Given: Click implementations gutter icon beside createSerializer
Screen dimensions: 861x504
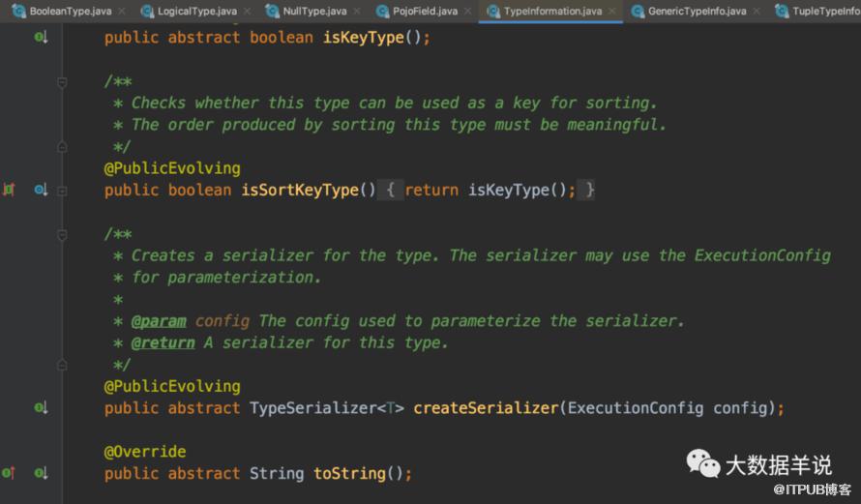Looking at the screenshot, I should click(41, 408).
